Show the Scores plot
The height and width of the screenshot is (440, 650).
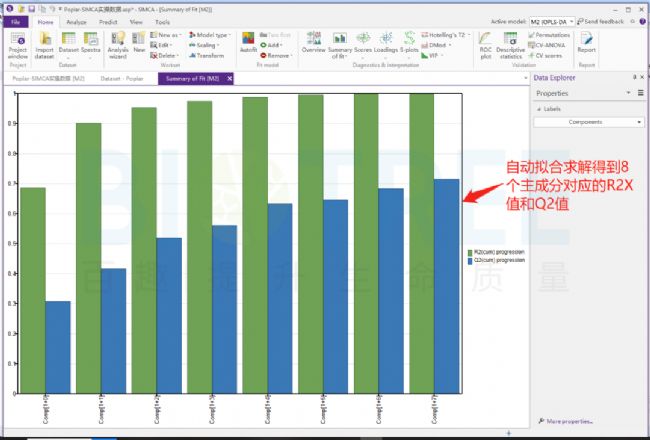[363, 43]
